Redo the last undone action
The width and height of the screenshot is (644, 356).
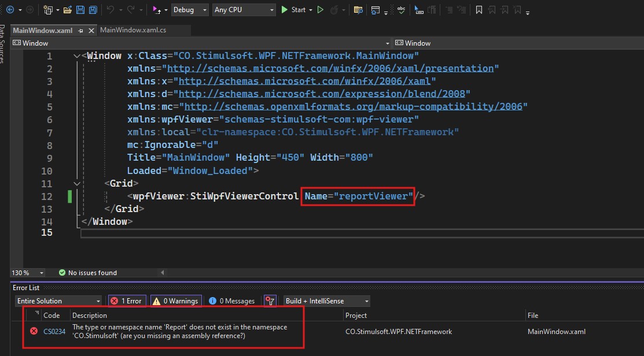point(131,9)
